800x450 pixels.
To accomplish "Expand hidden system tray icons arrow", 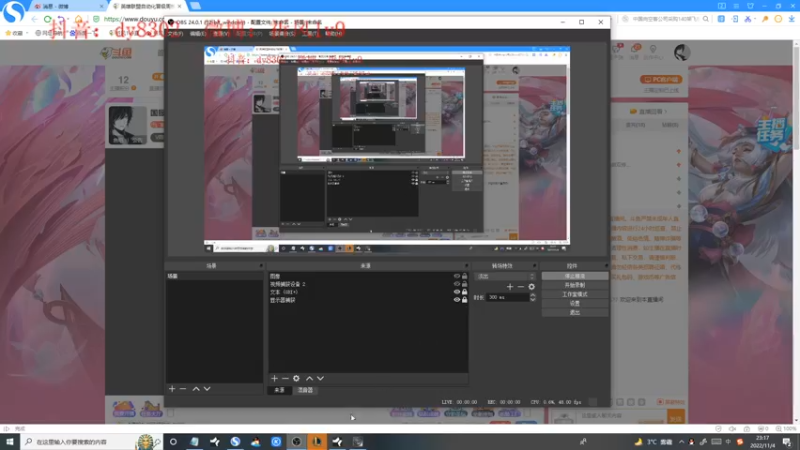I will point(681,442).
